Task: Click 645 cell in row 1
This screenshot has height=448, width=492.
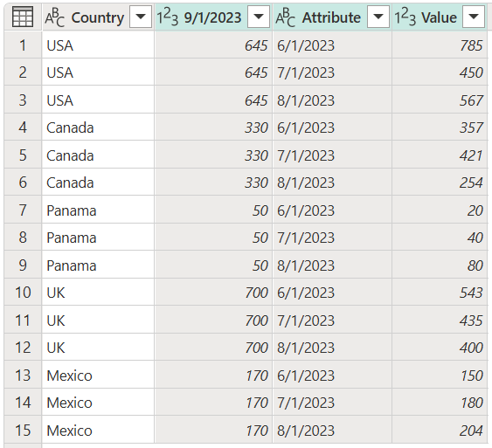Action: [x=213, y=45]
